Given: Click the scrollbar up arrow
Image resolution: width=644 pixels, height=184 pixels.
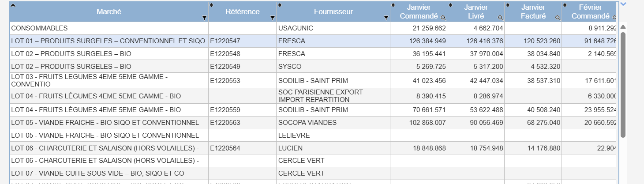Looking at the screenshot, I should (623, 26).
